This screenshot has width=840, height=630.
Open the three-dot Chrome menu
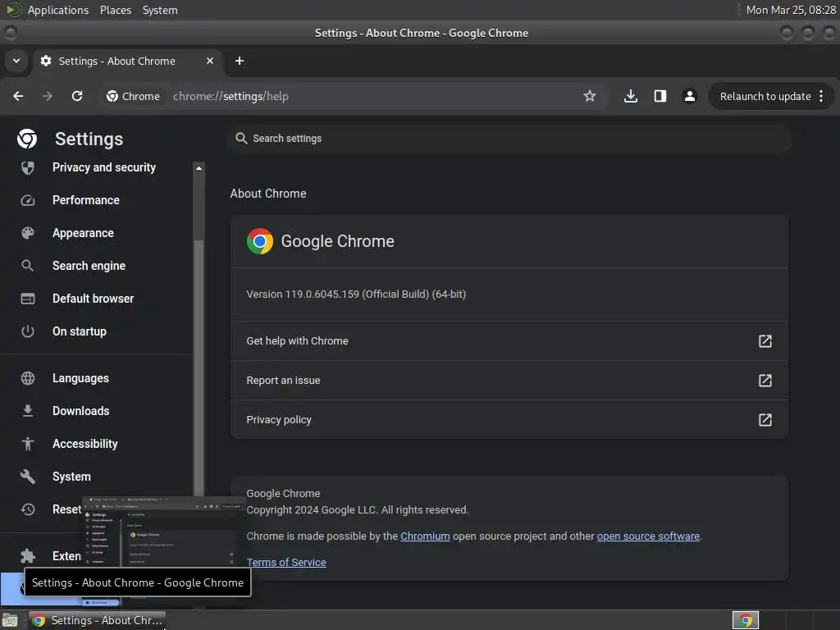821,96
